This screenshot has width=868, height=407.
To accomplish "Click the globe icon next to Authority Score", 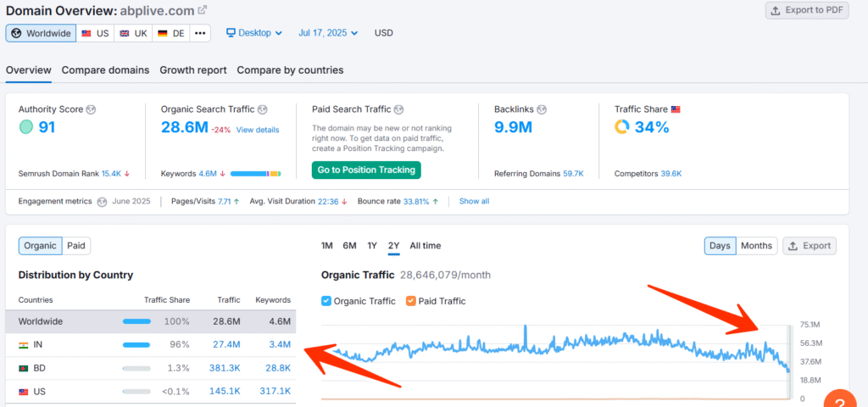I will (92, 109).
